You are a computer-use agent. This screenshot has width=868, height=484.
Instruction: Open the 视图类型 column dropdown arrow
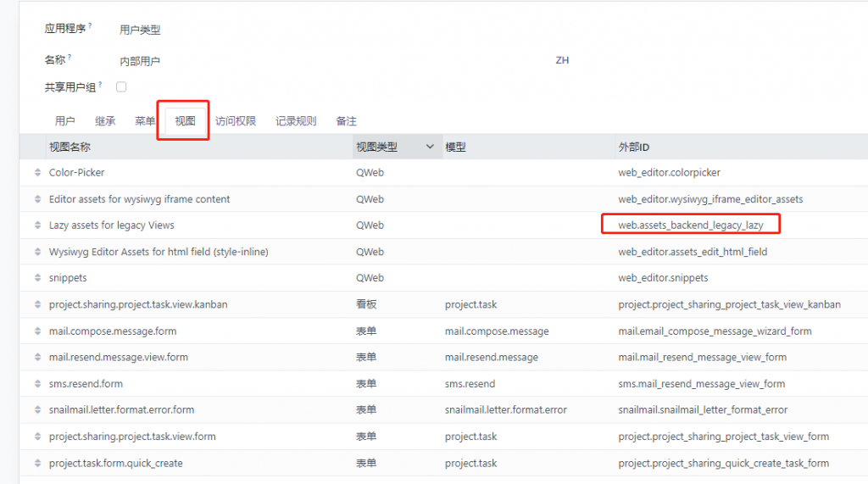(430, 147)
